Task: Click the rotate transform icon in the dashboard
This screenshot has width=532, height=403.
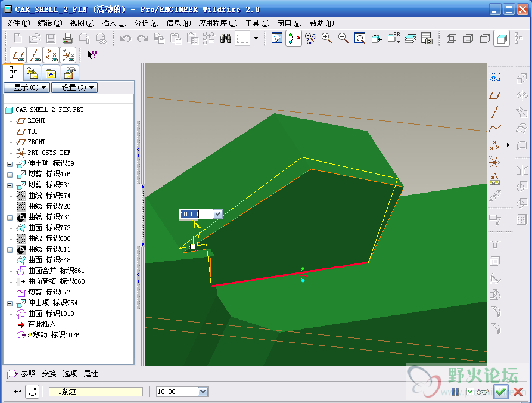Action: click(32, 392)
